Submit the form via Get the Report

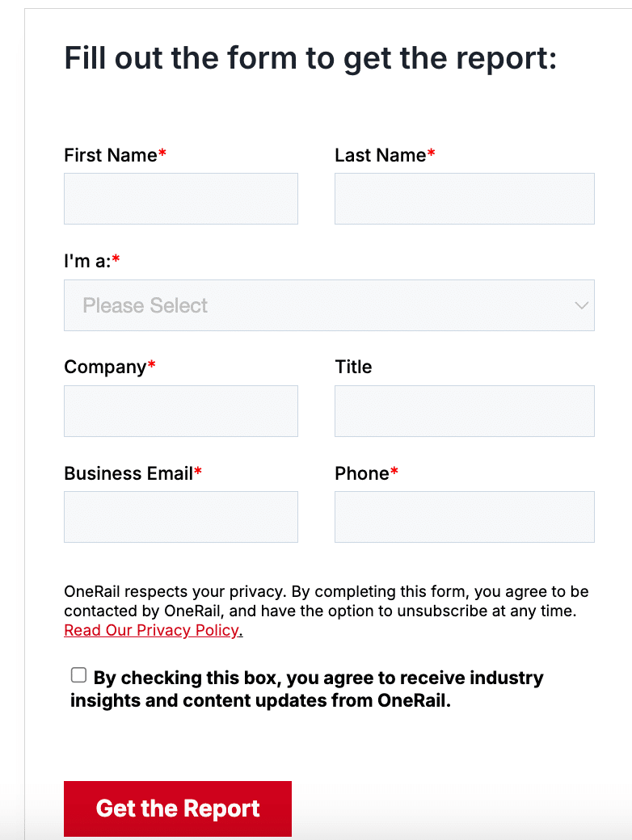click(177, 808)
